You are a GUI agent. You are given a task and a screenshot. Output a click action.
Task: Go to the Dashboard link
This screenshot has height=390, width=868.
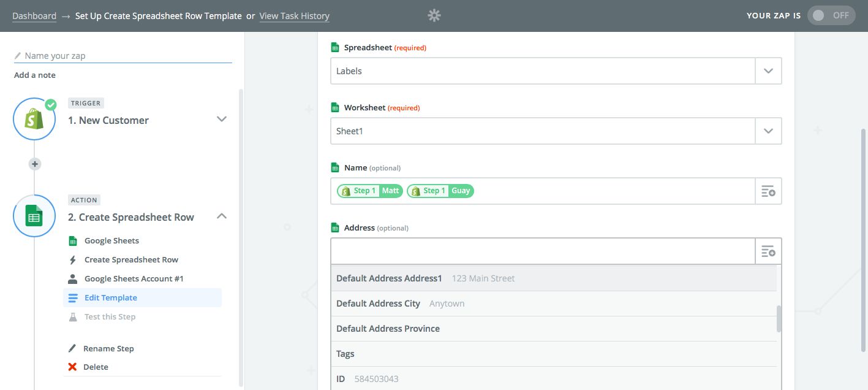click(x=34, y=16)
